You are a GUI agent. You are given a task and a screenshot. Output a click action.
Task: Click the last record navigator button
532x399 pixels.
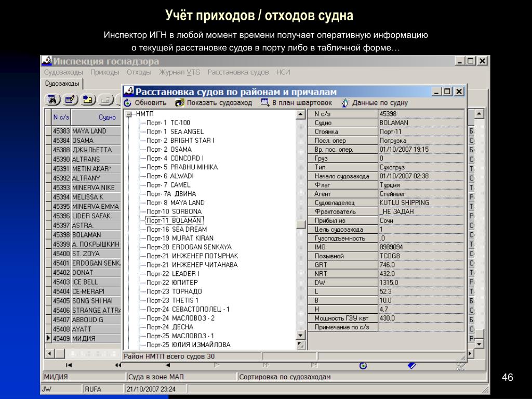pos(315,365)
